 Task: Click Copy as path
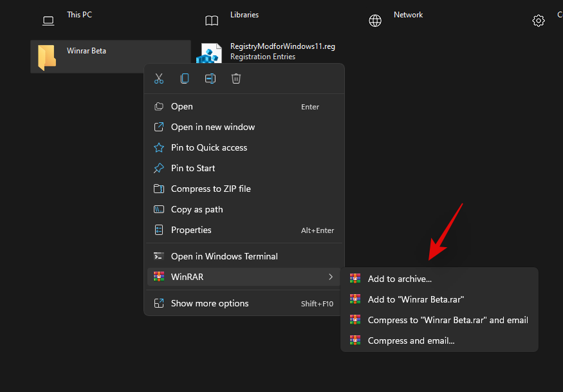click(196, 209)
